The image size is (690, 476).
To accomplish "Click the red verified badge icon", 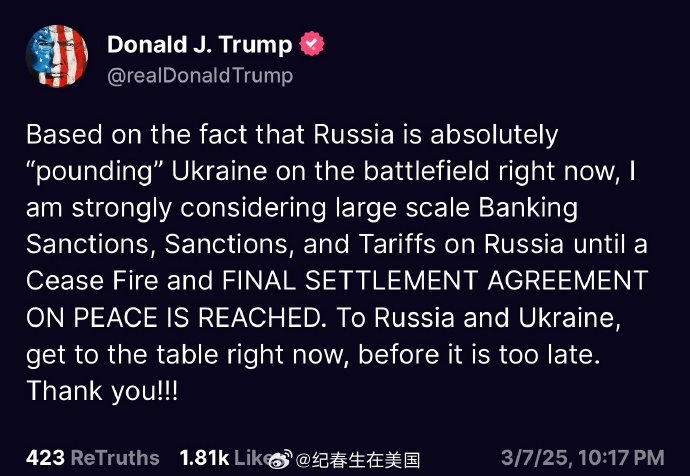I will pyautogui.click(x=312, y=44).
